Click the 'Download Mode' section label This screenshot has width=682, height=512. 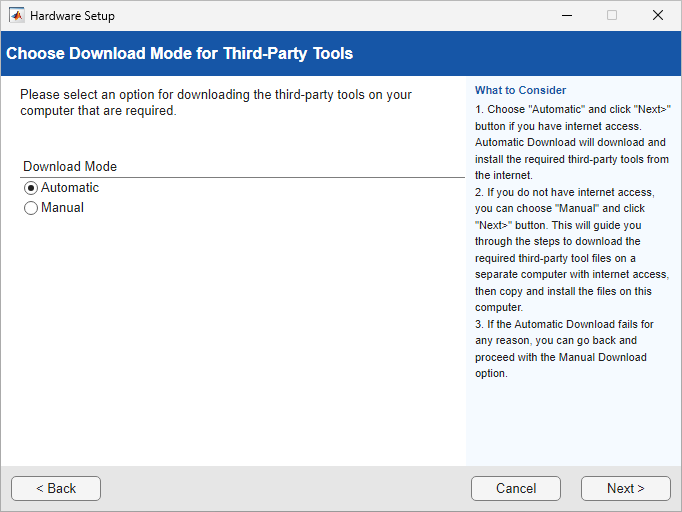70,167
